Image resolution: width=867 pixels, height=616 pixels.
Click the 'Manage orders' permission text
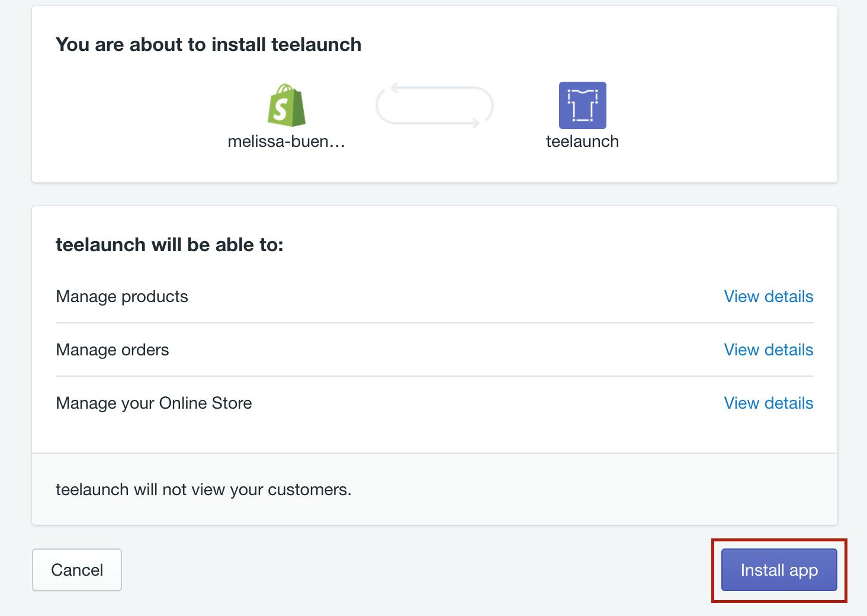point(113,349)
